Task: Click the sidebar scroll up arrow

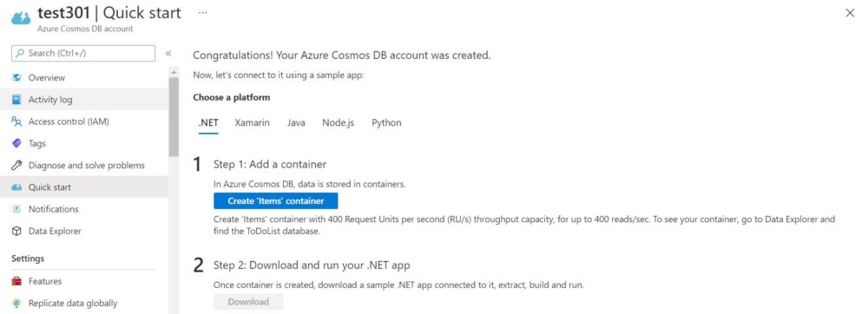Action: 174,72
